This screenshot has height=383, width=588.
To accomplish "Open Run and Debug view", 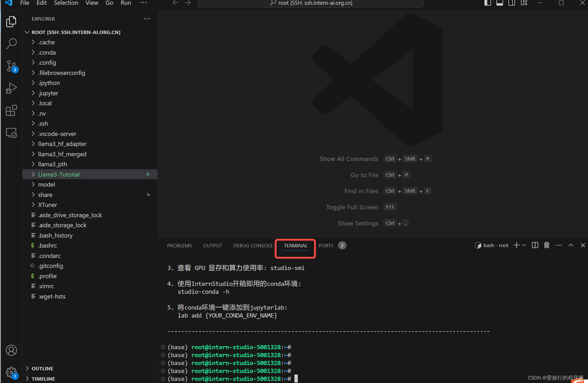I will 11,88.
